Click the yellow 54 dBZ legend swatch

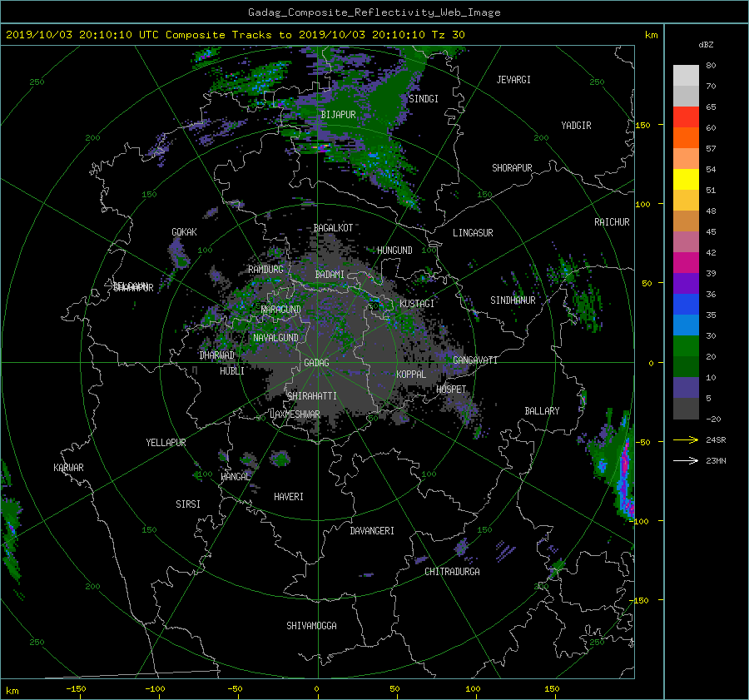point(686,180)
